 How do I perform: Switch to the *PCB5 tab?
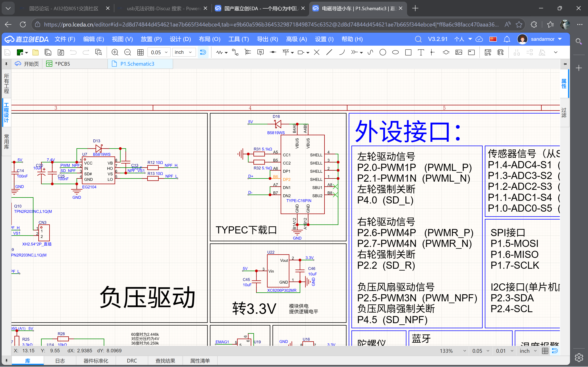[x=63, y=64]
